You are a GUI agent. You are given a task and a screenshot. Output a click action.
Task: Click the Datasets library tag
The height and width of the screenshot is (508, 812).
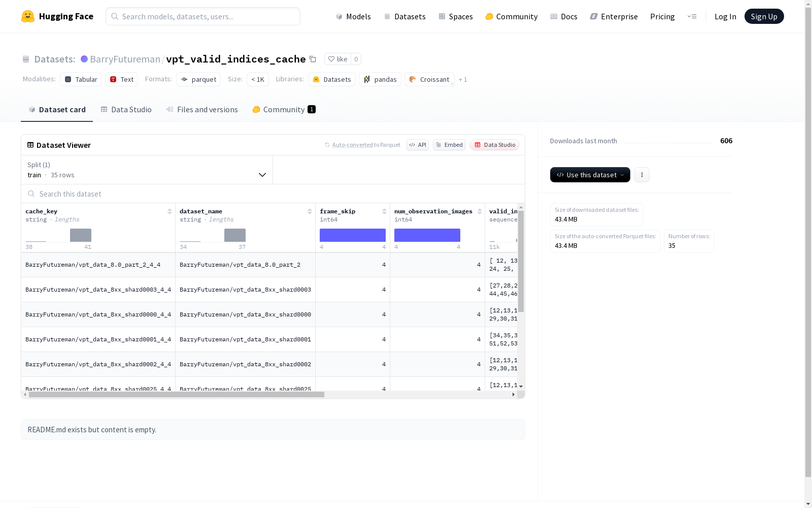(x=332, y=79)
